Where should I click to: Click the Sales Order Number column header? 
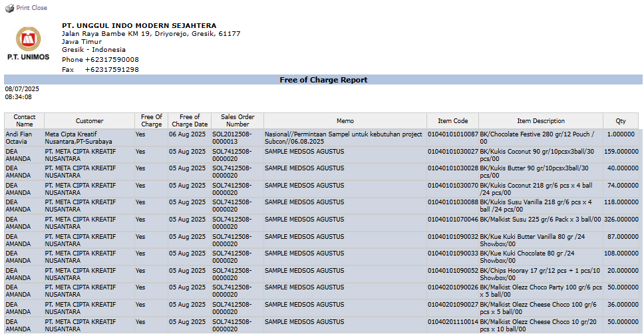(238, 120)
